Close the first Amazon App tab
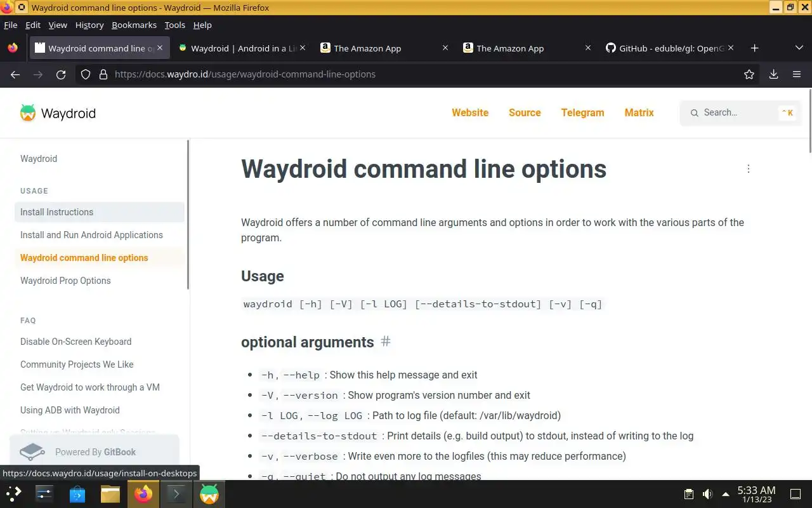 pyautogui.click(x=445, y=48)
